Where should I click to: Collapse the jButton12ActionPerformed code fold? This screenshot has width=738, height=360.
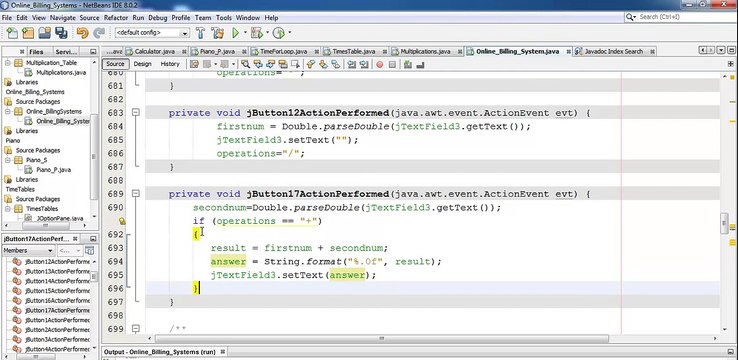click(x=136, y=112)
